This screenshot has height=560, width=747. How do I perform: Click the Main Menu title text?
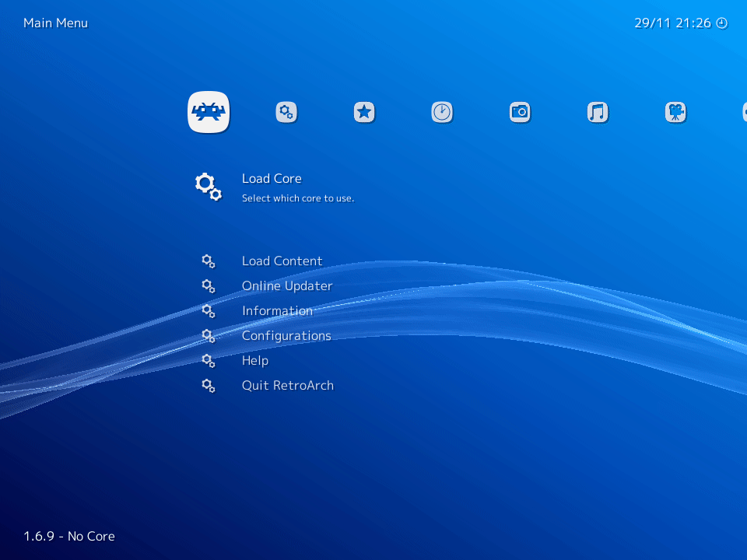[x=56, y=23]
